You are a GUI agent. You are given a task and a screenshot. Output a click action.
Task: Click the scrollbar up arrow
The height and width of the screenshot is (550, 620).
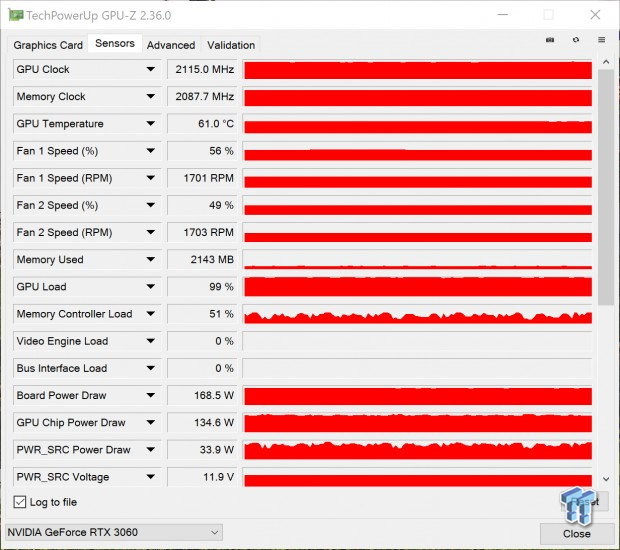click(x=606, y=62)
